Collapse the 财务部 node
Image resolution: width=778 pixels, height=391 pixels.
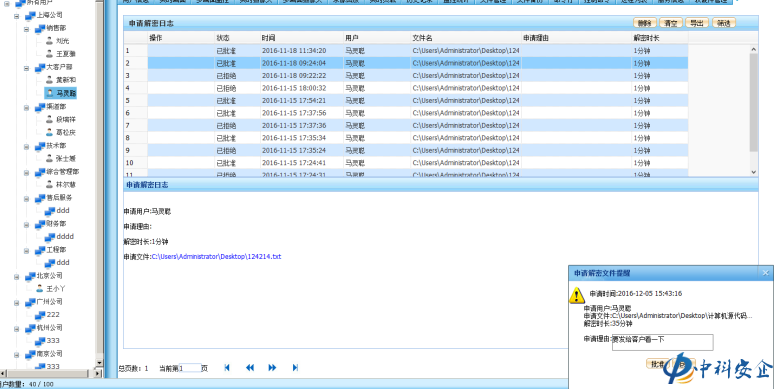(x=26, y=224)
